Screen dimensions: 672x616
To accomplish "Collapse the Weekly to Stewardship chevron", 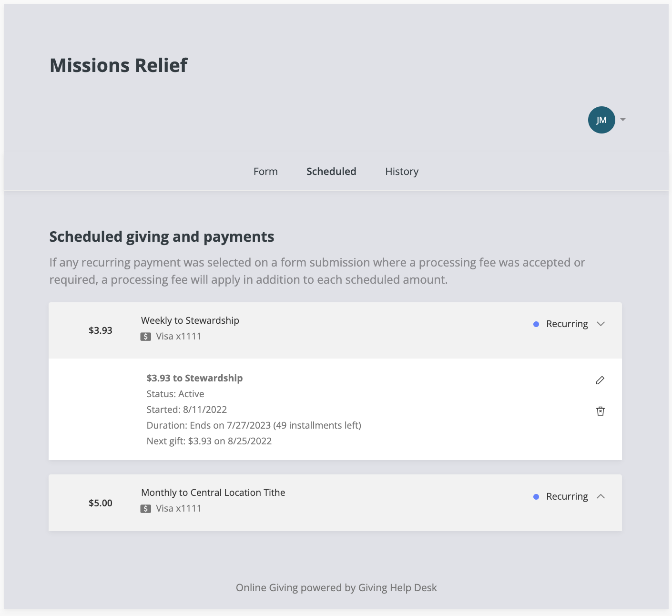I will (601, 324).
